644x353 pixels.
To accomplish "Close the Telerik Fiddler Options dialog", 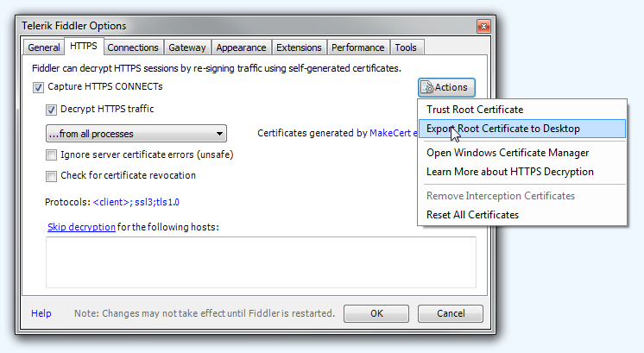I will (483, 27).
